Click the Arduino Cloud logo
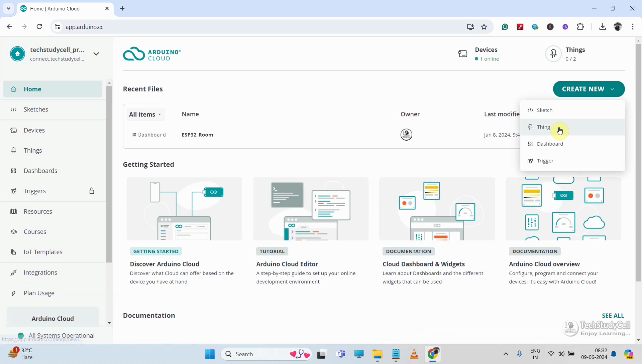 click(x=151, y=53)
